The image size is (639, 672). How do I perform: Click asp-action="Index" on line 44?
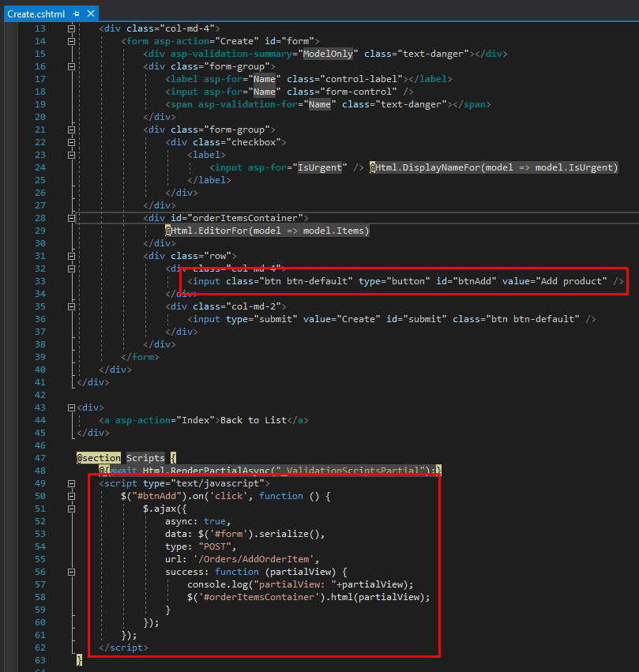(164, 420)
